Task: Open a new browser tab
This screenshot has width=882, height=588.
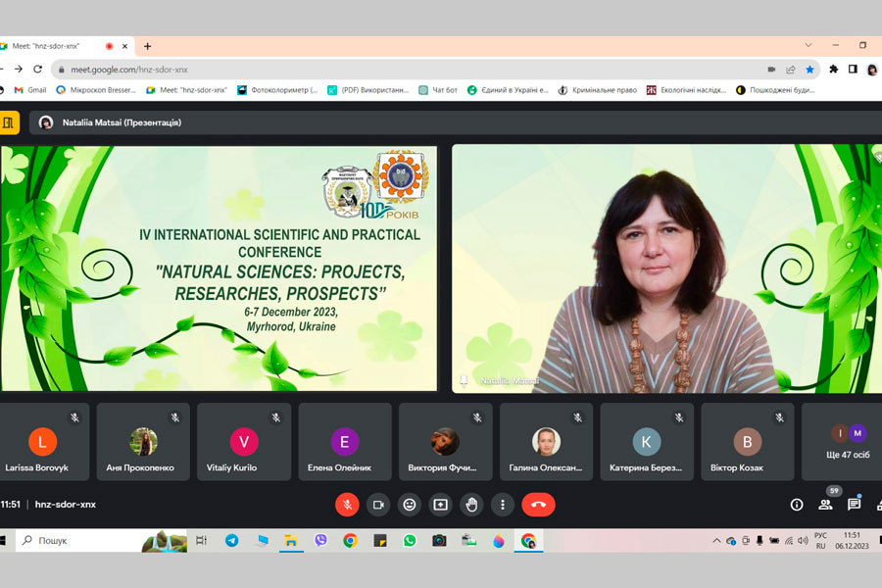Action: click(148, 46)
